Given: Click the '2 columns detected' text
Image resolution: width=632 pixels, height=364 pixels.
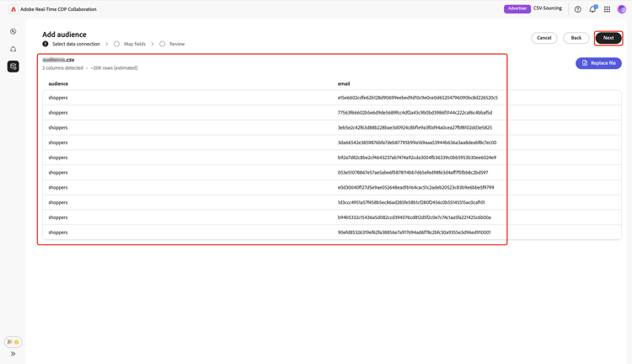Looking at the screenshot, I should tap(62, 68).
